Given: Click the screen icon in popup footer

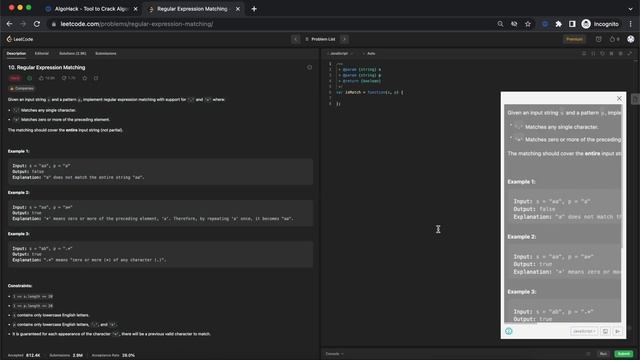Looking at the screenshot, I should [x=605, y=331].
